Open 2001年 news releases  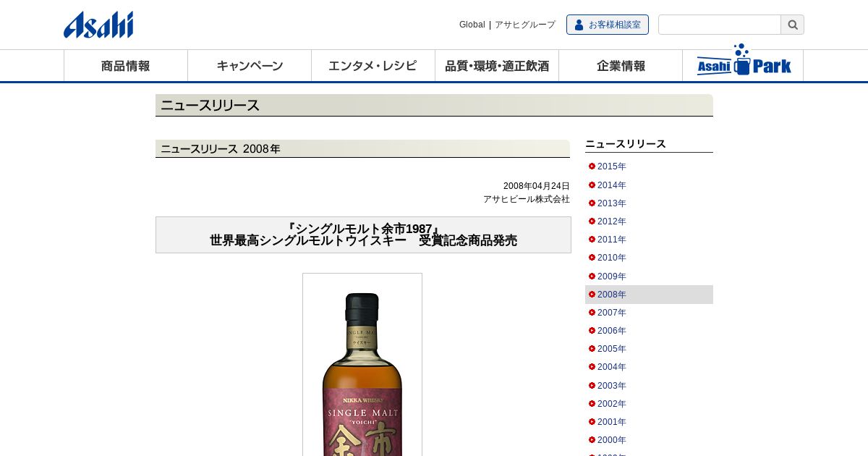click(612, 422)
